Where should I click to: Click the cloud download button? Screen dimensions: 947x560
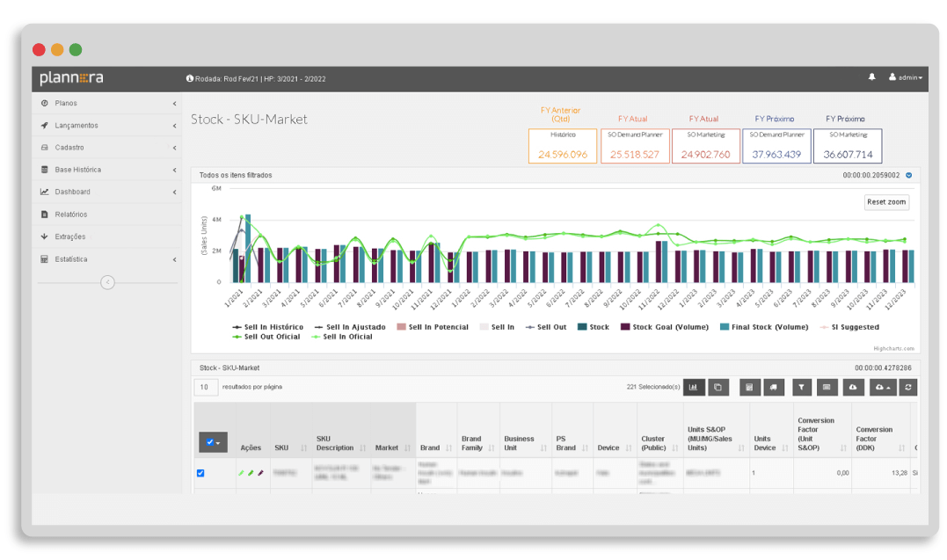coord(853,387)
